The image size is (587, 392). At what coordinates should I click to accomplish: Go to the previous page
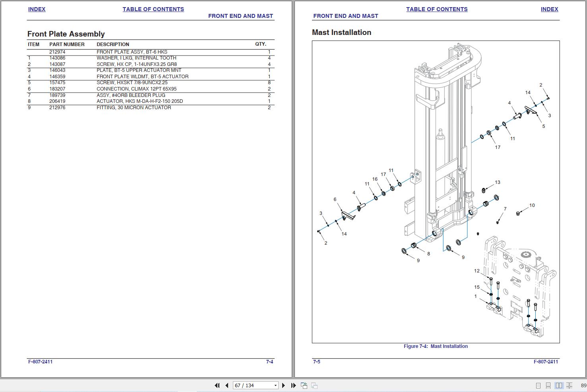[227, 385]
